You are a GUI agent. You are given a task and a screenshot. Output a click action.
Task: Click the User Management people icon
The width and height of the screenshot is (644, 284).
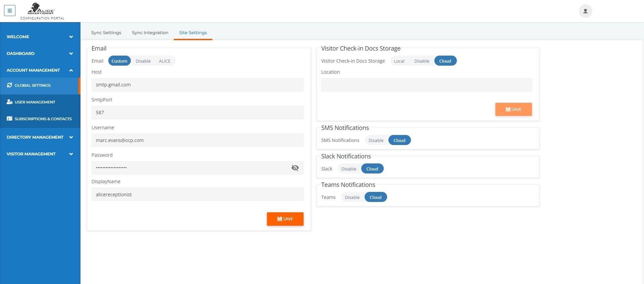click(9, 102)
